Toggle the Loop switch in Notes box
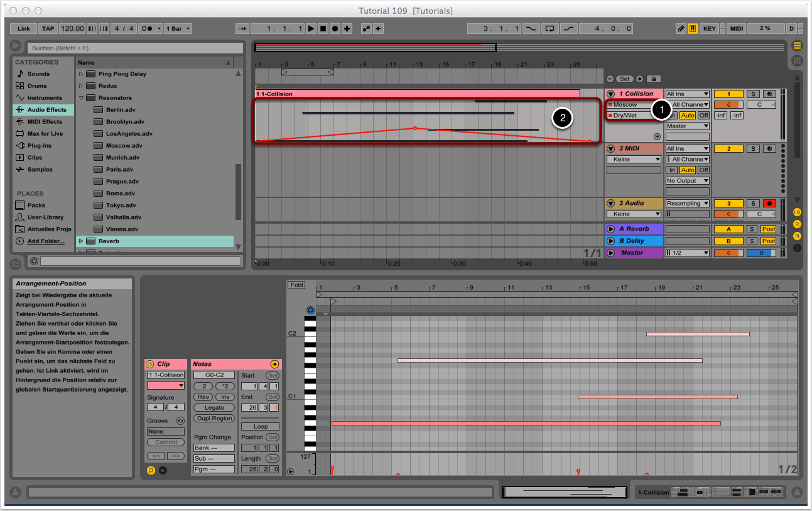812x511 pixels. point(261,426)
